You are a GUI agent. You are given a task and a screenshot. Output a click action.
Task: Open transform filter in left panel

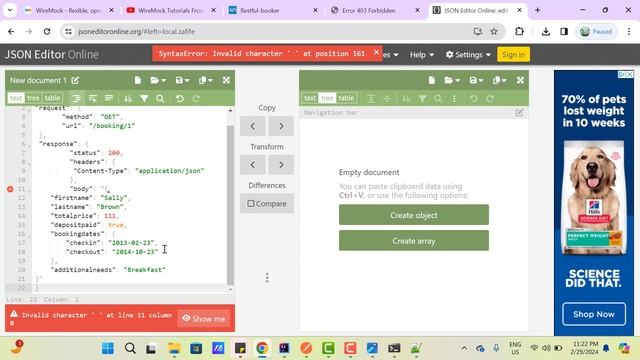[x=144, y=98]
